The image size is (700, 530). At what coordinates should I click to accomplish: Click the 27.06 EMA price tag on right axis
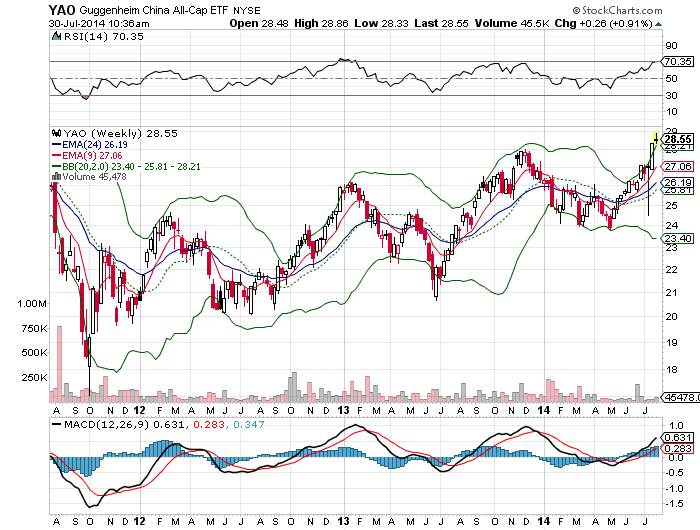[678, 167]
